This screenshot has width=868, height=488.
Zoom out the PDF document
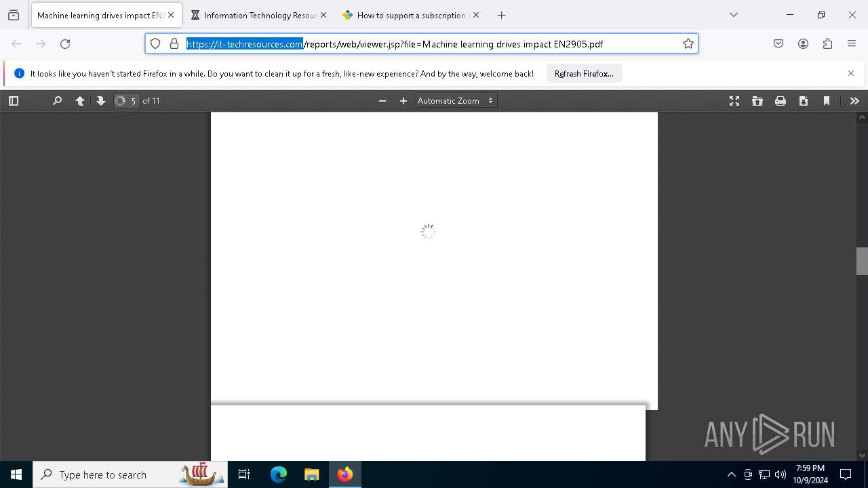382,101
